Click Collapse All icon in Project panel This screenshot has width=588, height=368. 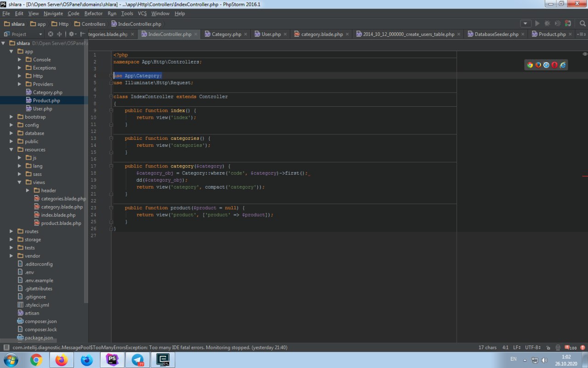[x=60, y=34]
